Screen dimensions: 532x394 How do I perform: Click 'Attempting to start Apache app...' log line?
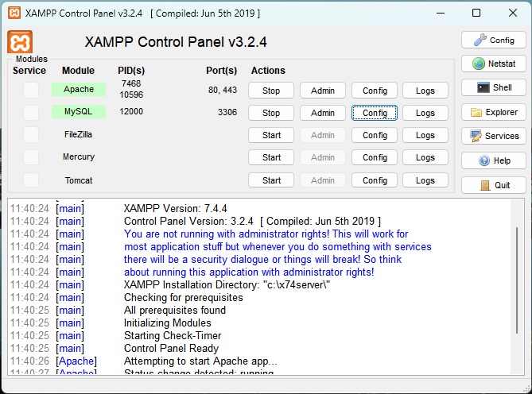(200, 361)
